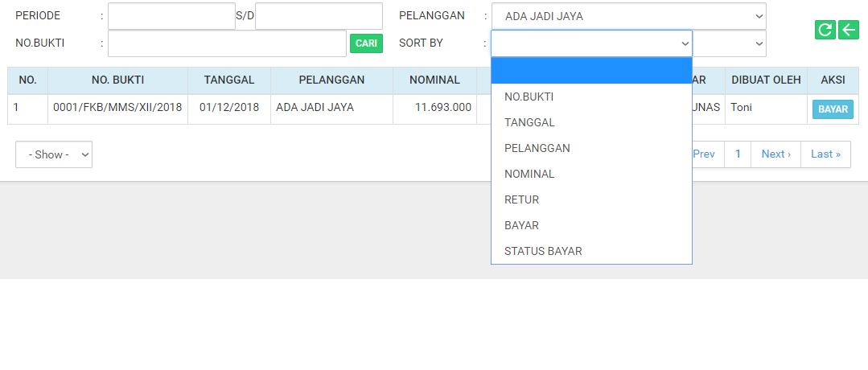This screenshot has width=868, height=370.
Task: Collapse the SORT BY dropdown field
Action: pos(592,43)
